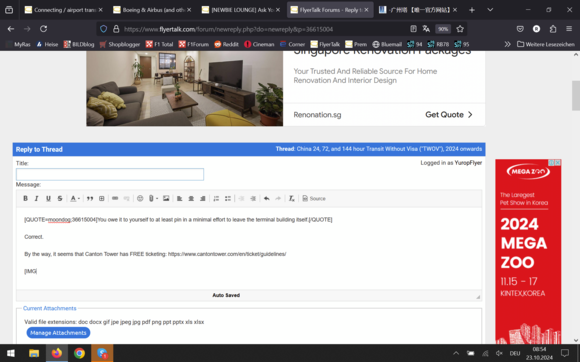Image resolution: width=580 pixels, height=362 pixels.
Task: Click the Title input field
Action: point(110,174)
